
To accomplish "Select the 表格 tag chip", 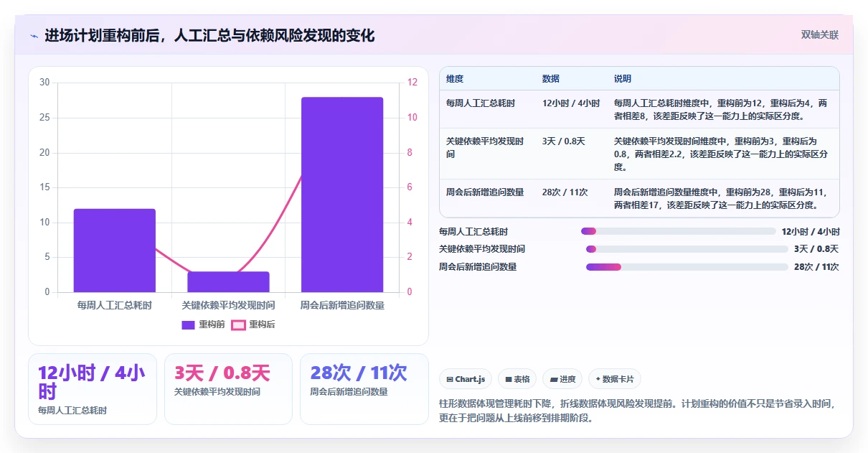I will tap(517, 379).
